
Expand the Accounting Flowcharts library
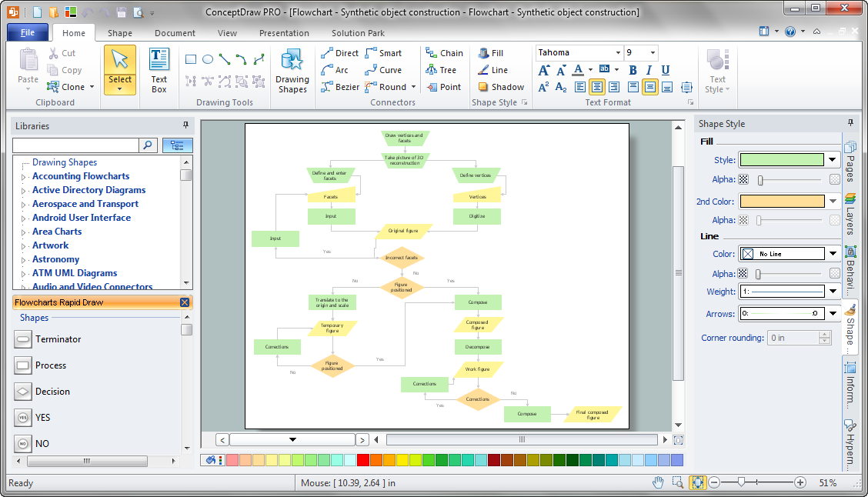pos(23,177)
